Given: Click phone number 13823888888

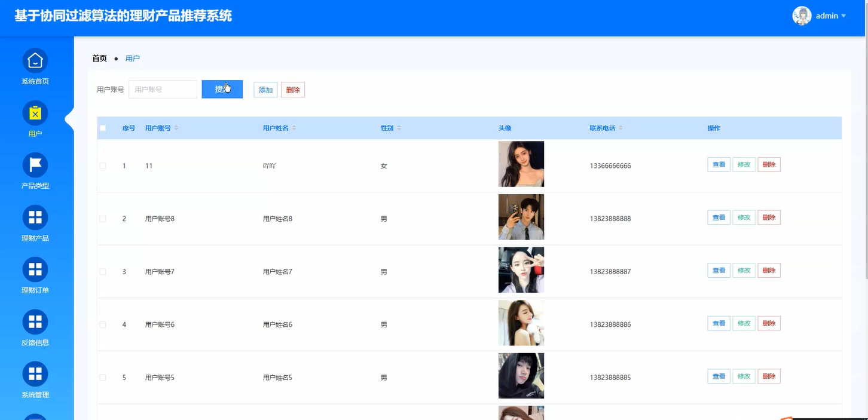Looking at the screenshot, I should [x=610, y=219].
